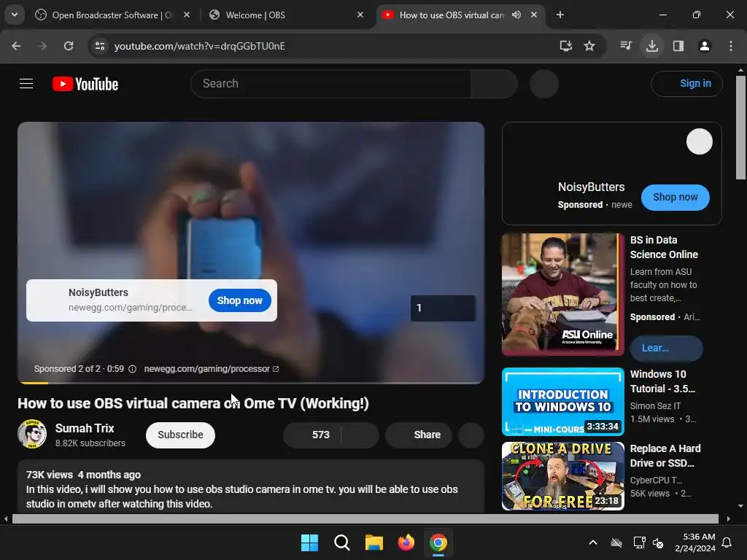Open Windows 10 Tutorial video title

coord(662,381)
